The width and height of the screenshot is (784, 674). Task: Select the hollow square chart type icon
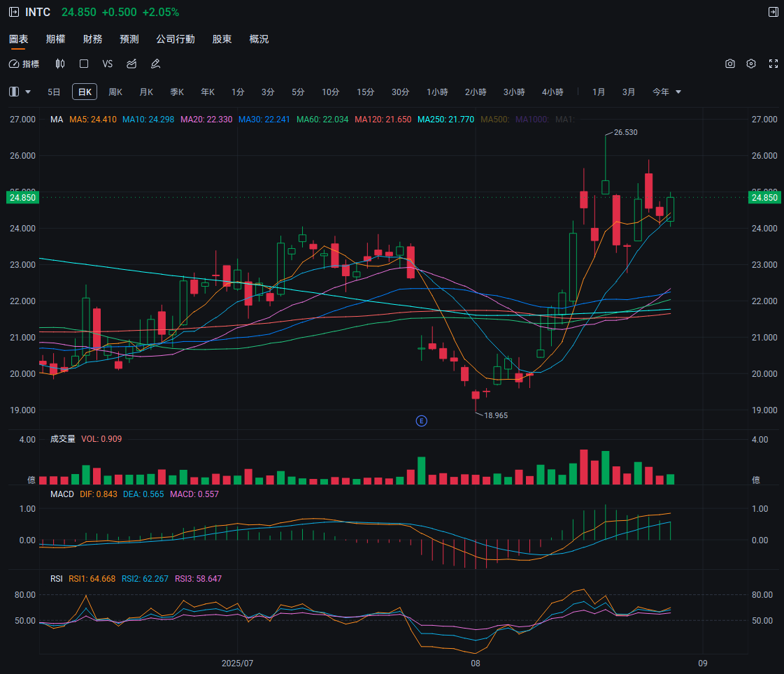coord(84,64)
